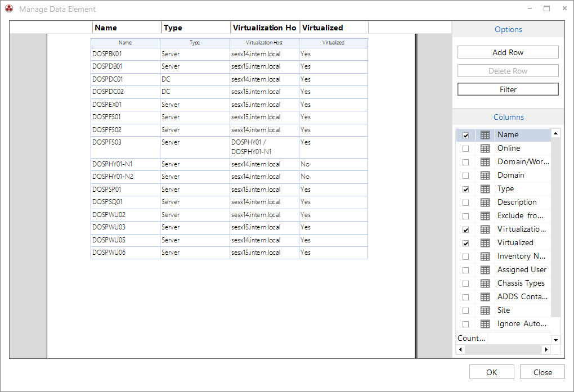Confirm with the OK button
The image size is (574, 392).
pyautogui.click(x=492, y=372)
